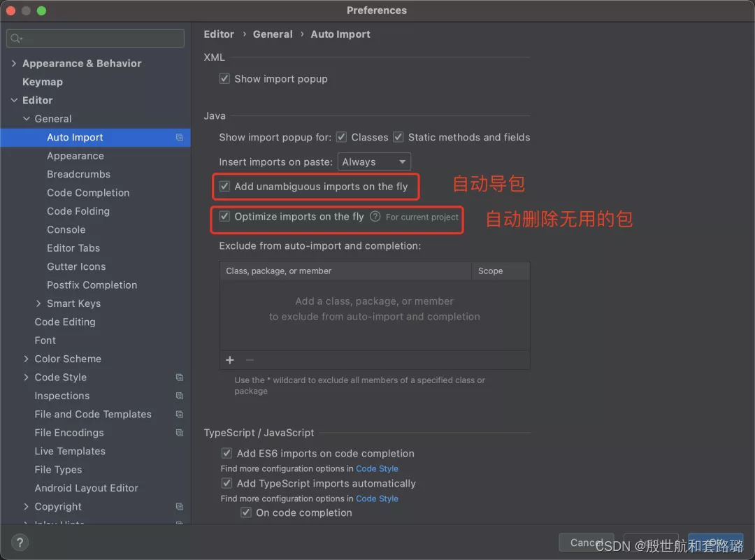Open Code Style link under TypeScript imports
The image size is (755, 560).
(x=377, y=498)
